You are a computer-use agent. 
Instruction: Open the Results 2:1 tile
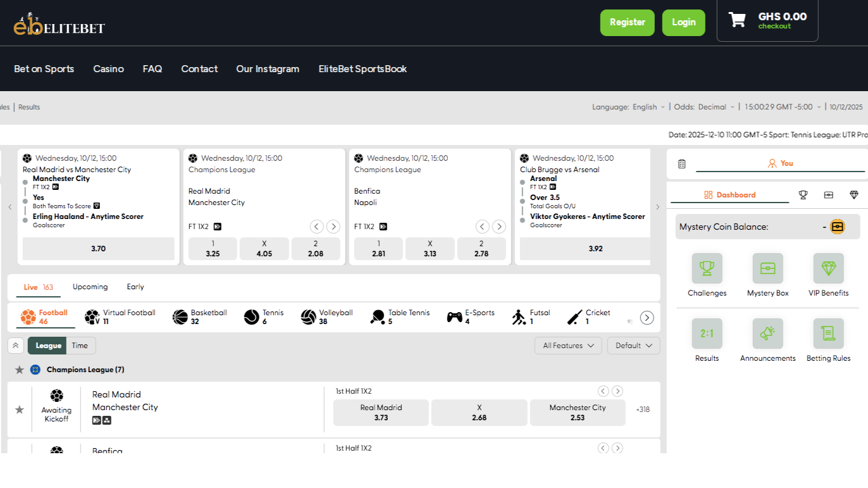tap(707, 334)
